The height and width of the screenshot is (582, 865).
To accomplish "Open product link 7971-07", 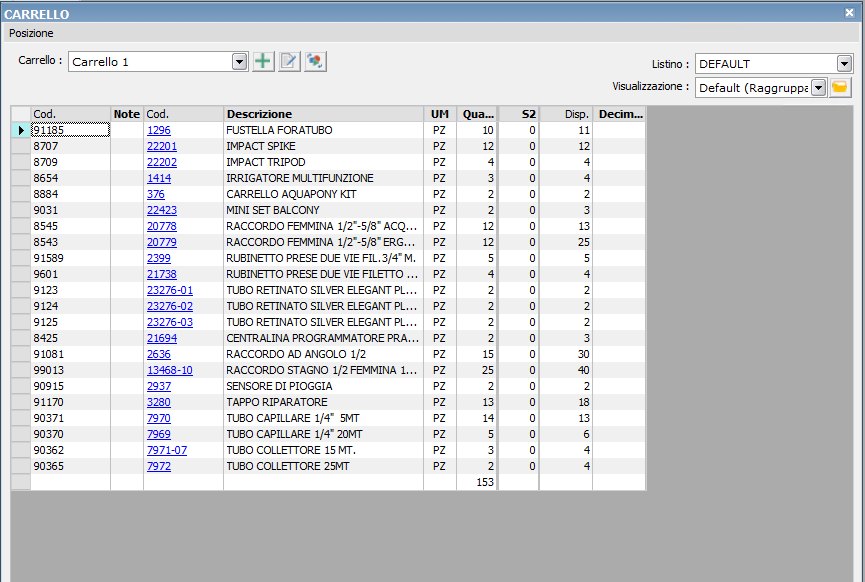I will 167,450.
